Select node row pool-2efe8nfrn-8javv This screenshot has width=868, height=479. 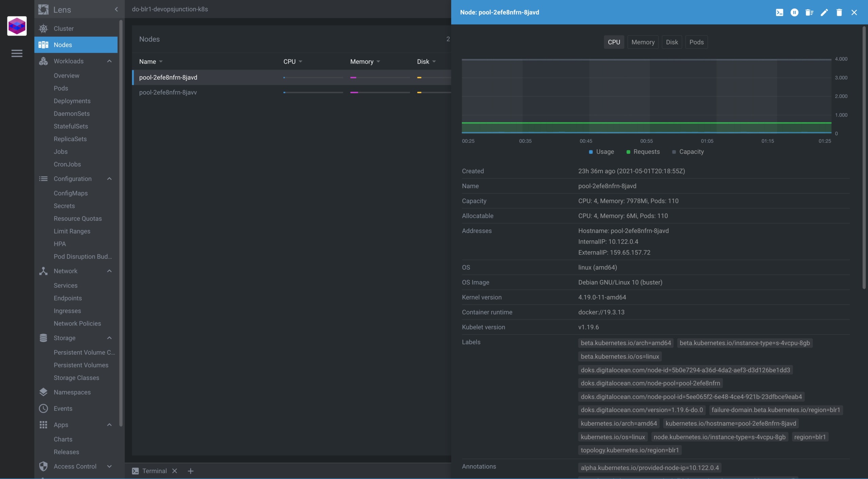click(x=292, y=92)
